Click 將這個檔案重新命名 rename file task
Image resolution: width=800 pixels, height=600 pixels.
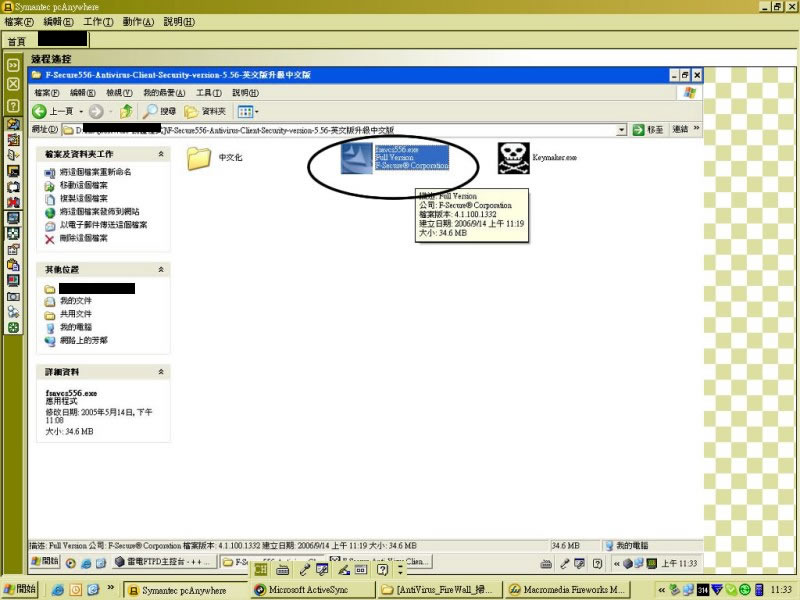pyautogui.click(x=95, y=172)
